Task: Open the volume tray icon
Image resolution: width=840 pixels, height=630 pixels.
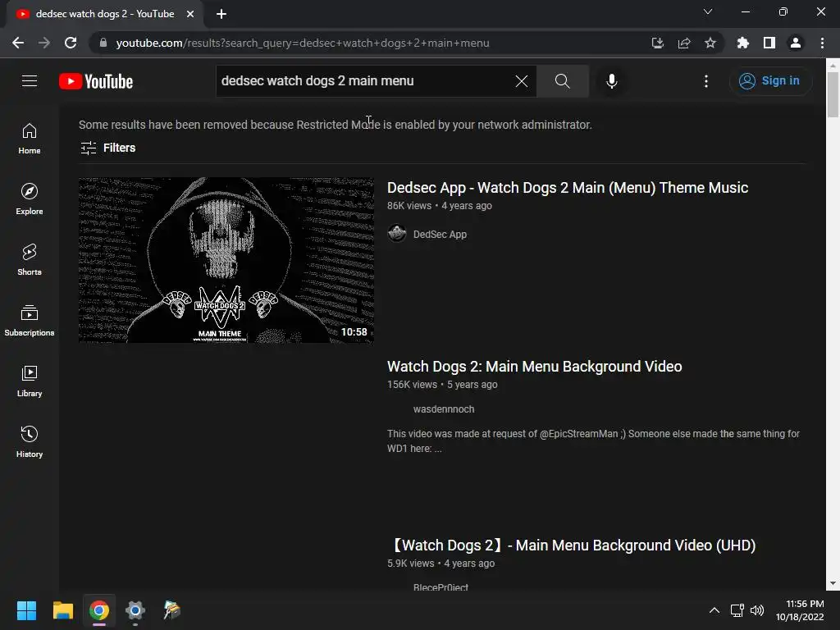Action: click(x=757, y=610)
